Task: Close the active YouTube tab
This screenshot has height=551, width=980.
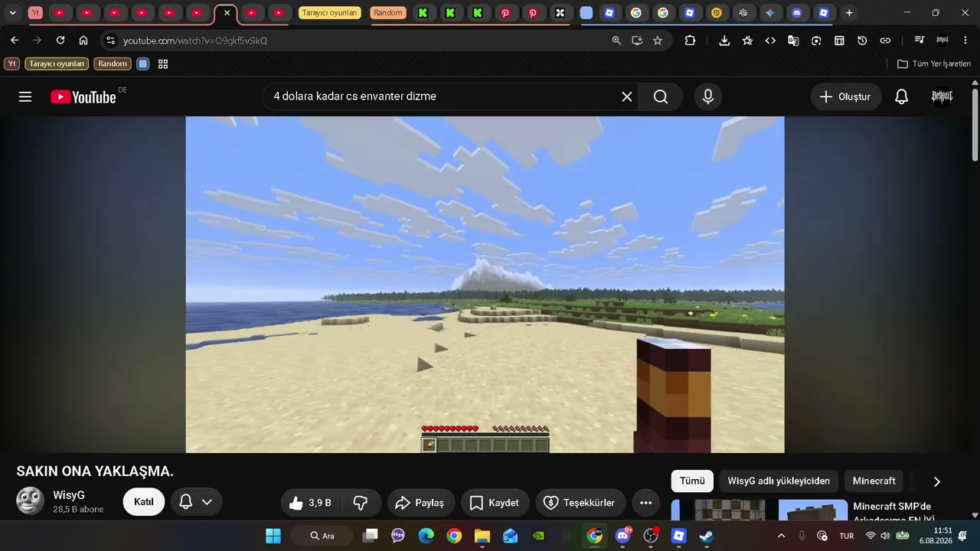Action: coord(227,13)
